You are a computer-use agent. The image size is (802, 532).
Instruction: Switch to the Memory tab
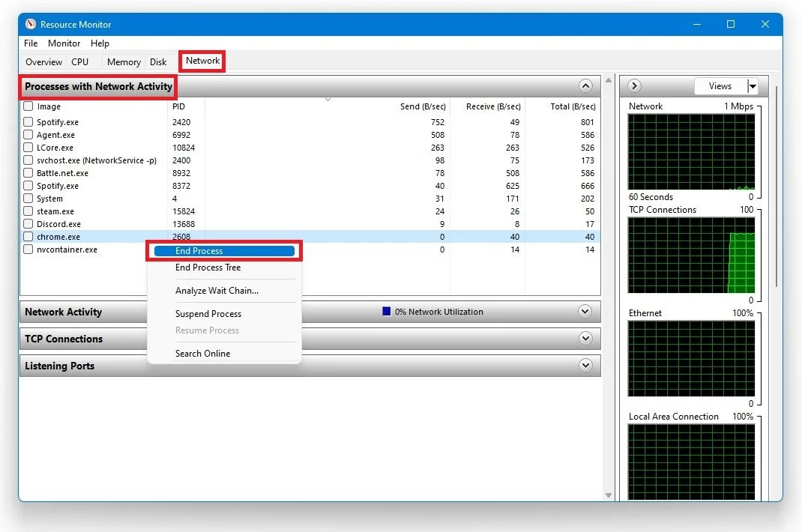123,62
